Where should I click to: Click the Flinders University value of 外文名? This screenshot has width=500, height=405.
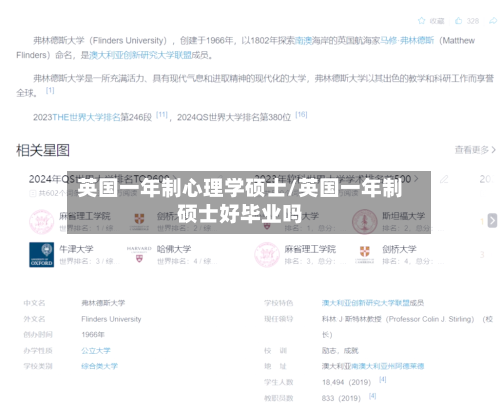tap(111, 319)
